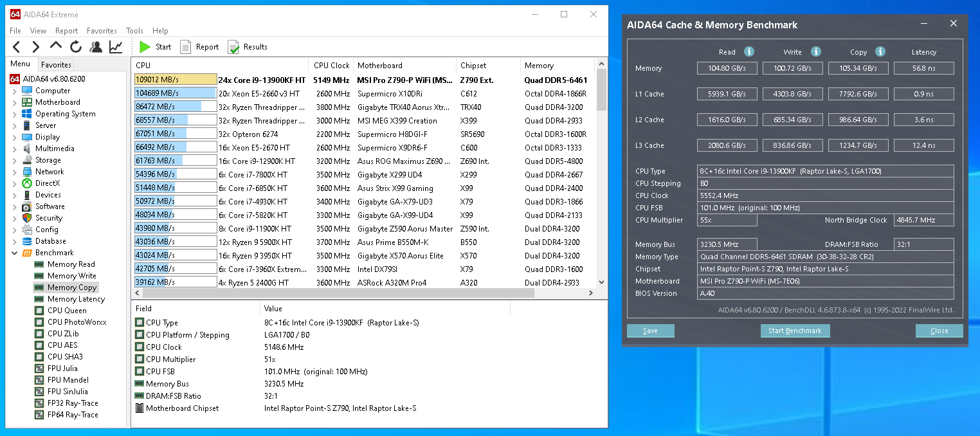This screenshot has height=436, width=980.
Task: Click Close button in benchmark window
Action: [939, 331]
